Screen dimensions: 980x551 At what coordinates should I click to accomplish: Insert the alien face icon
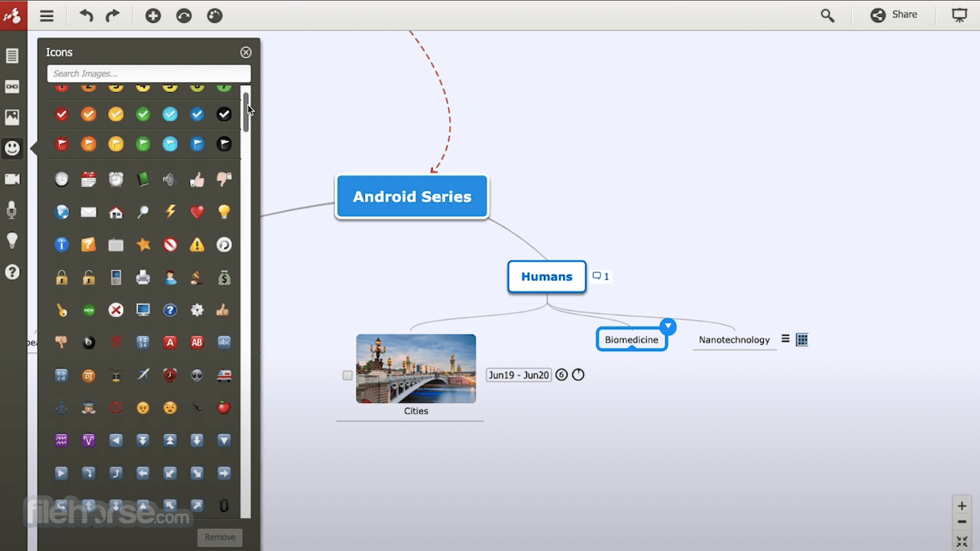click(197, 375)
